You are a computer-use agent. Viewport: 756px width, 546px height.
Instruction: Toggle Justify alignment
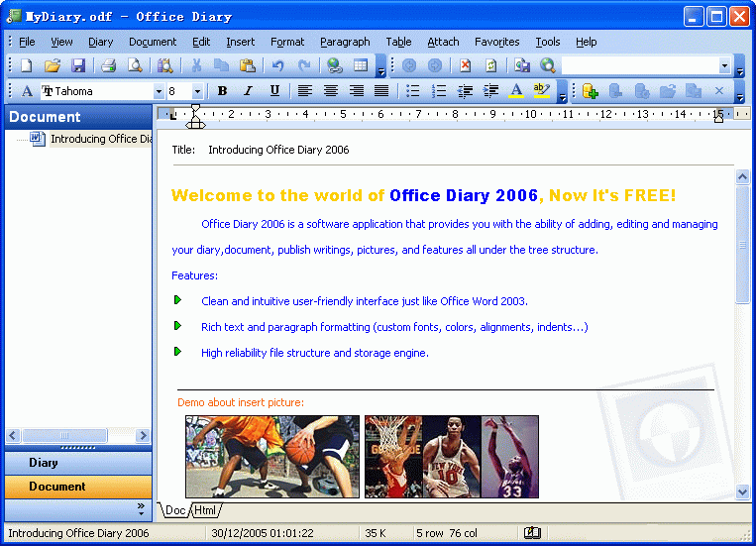coord(381,91)
